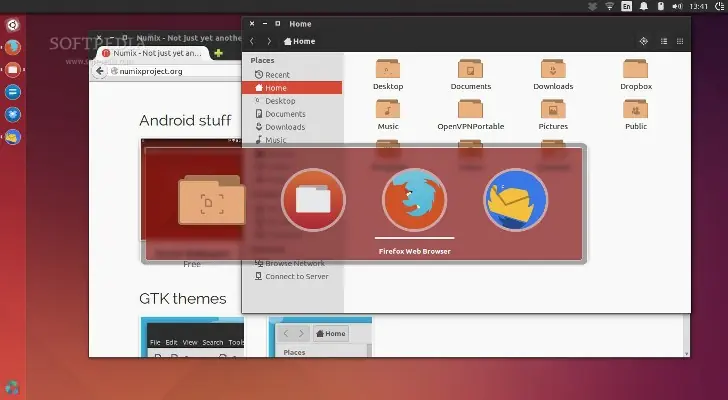Click the Android stuff heading on webpage

click(x=185, y=121)
